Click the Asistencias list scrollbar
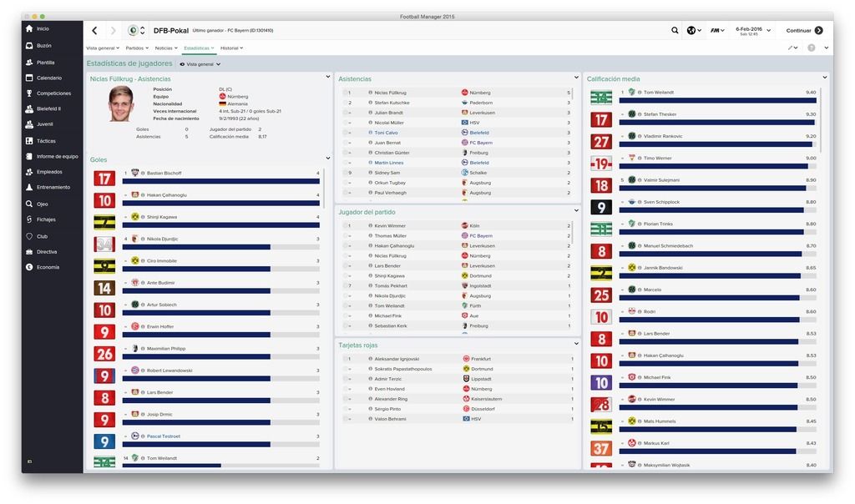Screen dimensions: 855x504 point(573,94)
